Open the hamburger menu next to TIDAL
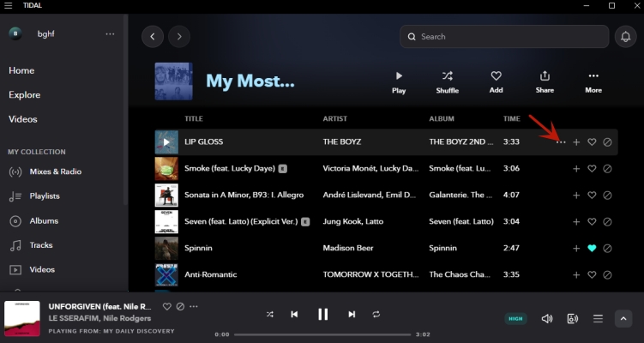This screenshot has height=343, width=644. (x=9, y=6)
